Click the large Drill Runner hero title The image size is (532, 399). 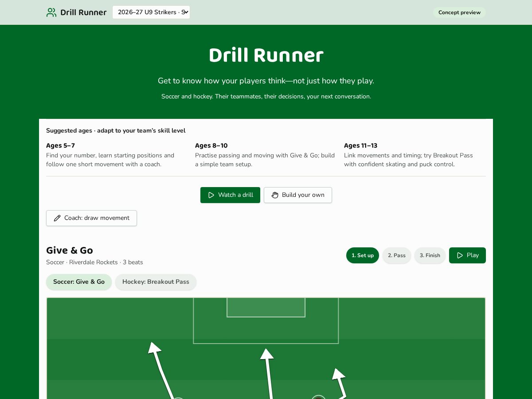tap(266, 56)
